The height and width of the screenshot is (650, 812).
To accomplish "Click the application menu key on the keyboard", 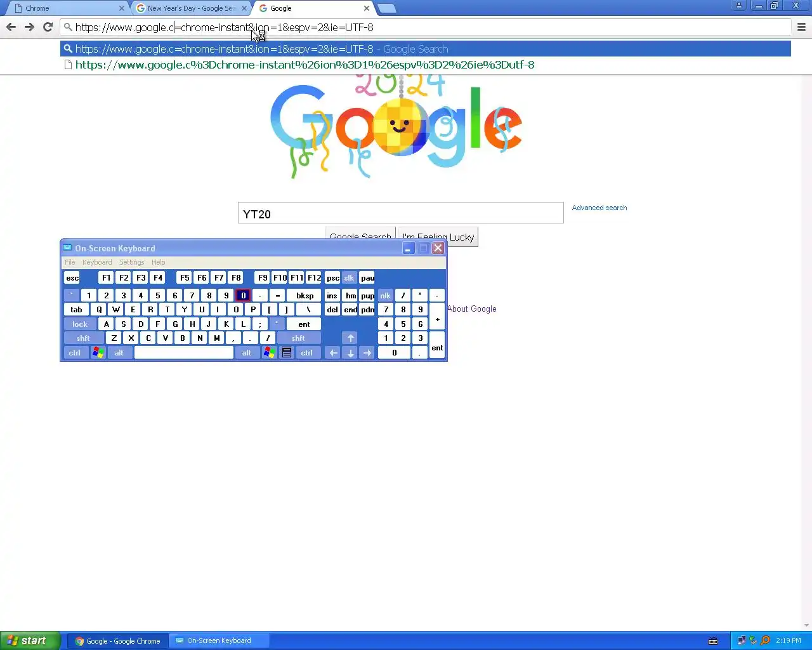I will [287, 353].
